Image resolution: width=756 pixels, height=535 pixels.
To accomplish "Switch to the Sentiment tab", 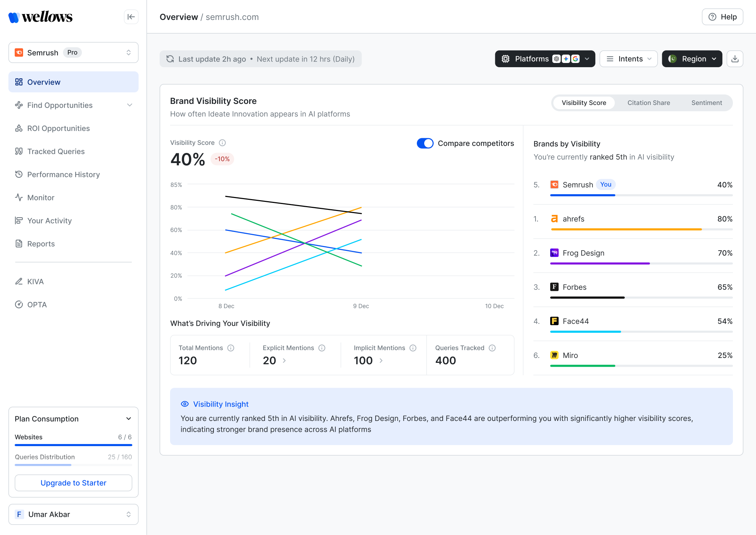I will [707, 103].
